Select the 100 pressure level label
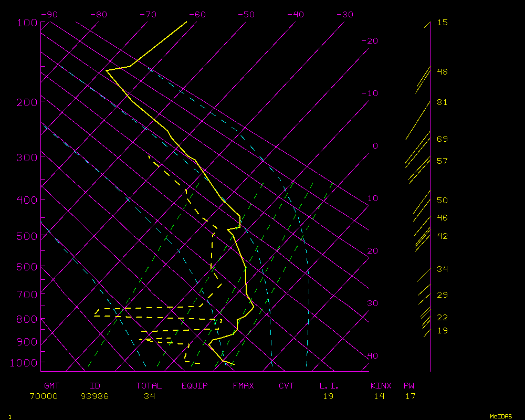Screen dimensions: 525x420 coord(27,23)
